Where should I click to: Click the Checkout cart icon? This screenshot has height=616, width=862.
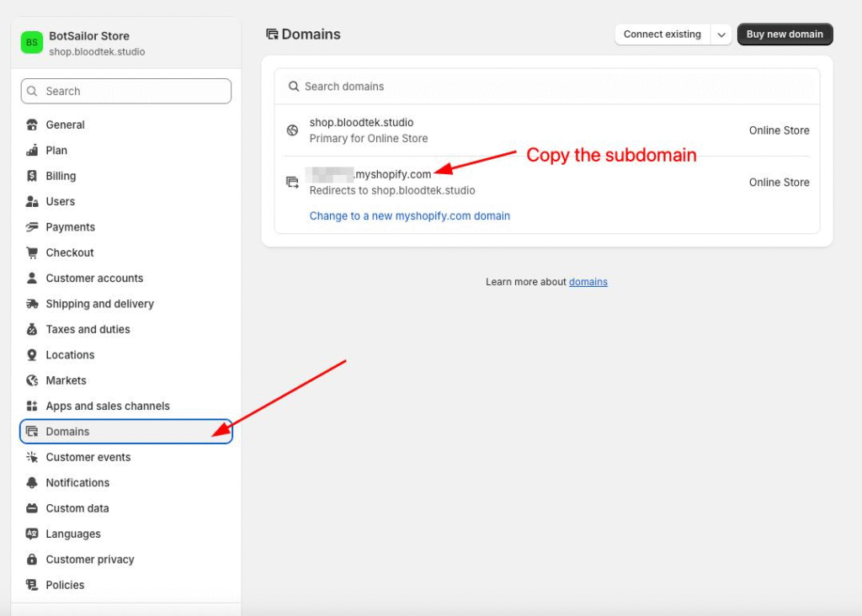click(x=32, y=252)
